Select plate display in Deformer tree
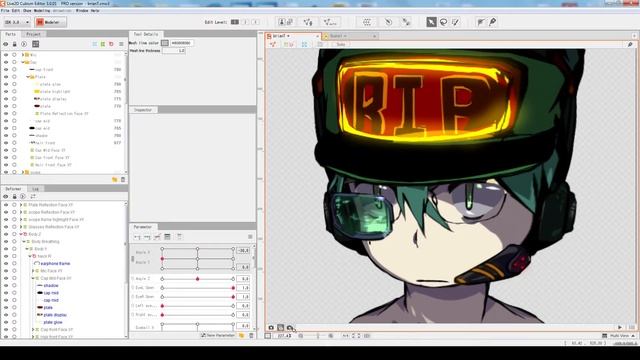This screenshot has height=360, width=640. click(56, 315)
